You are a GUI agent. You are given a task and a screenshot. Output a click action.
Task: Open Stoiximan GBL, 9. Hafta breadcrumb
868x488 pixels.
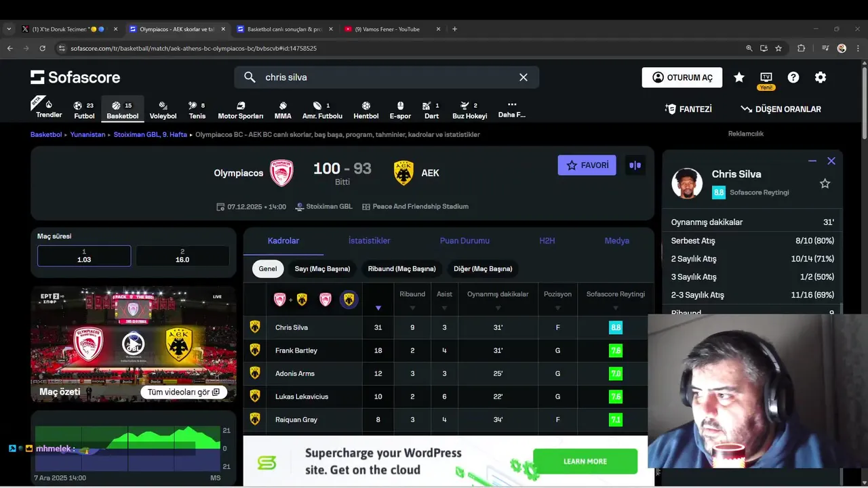point(151,134)
